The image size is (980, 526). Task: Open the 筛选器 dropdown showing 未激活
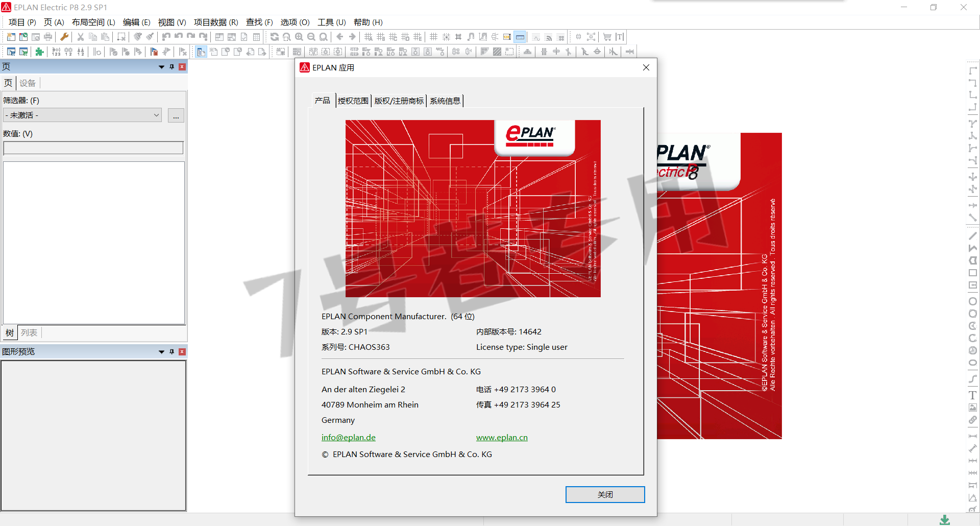[82, 115]
